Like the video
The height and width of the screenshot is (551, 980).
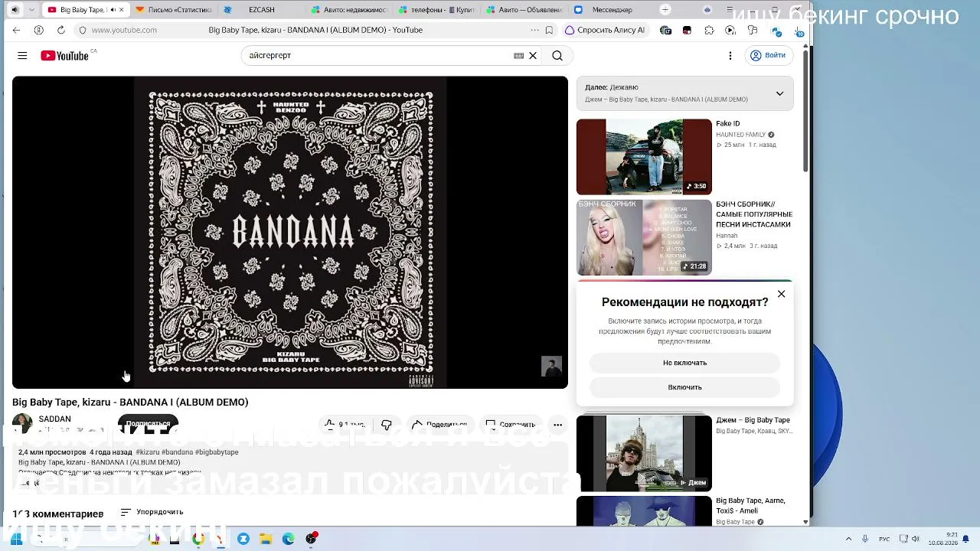[x=344, y=424]
